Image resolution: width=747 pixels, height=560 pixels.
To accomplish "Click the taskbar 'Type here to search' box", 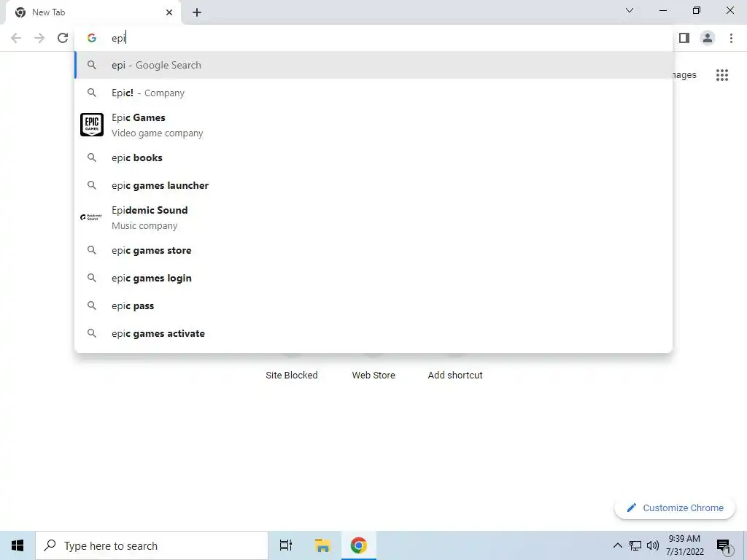I will (152, 545).
